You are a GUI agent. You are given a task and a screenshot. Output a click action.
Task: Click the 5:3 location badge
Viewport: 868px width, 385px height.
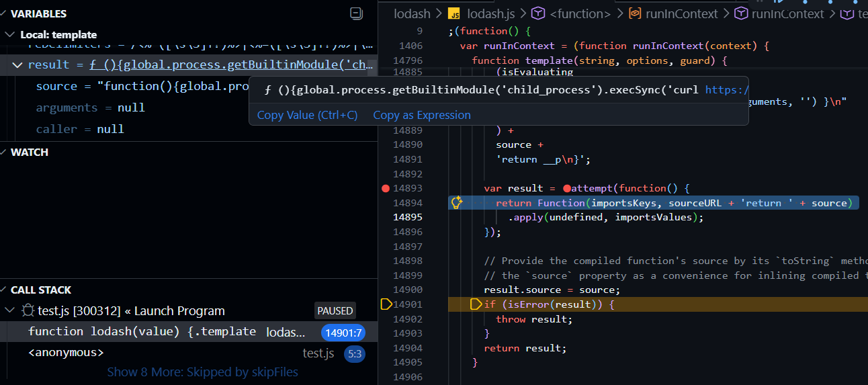(354, 353)
